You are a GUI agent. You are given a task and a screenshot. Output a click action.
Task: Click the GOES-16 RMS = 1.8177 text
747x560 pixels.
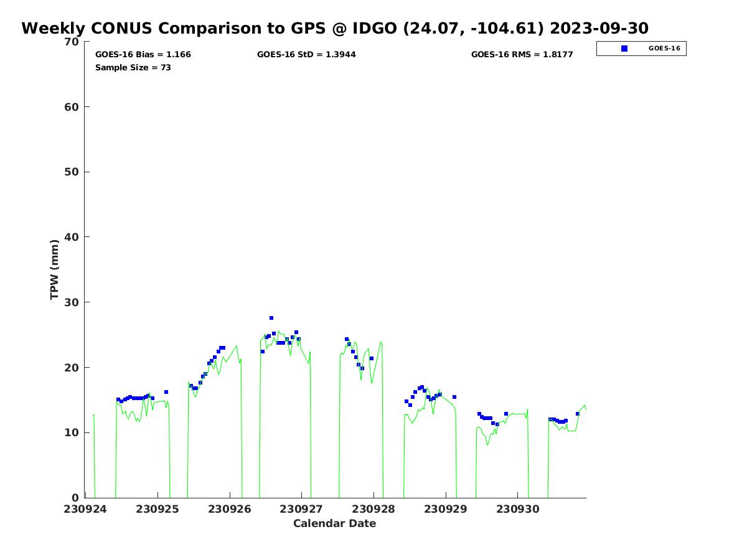[x=522, y=55]
